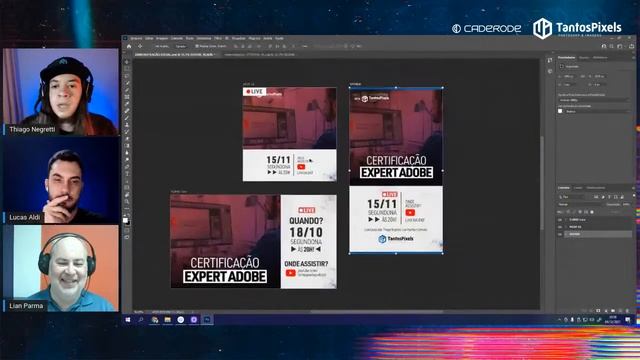This screenshot has height=360, width=640.
Task: Open the artboard background color dropdown
Action: [598, 111]
